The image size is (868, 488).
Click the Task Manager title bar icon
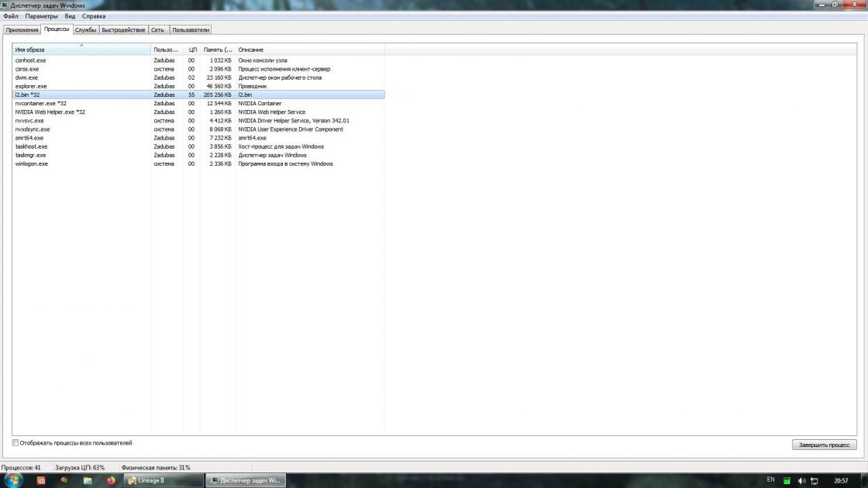[x=5, y=5]
